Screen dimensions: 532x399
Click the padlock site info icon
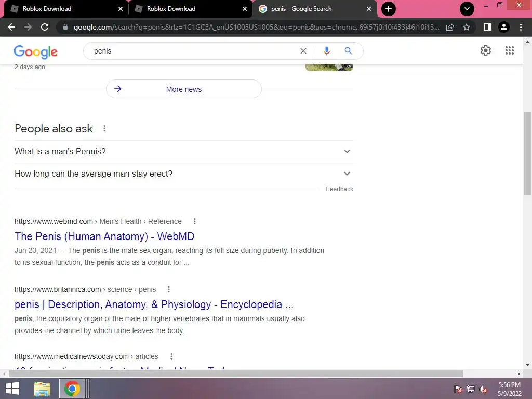point(65,27)
